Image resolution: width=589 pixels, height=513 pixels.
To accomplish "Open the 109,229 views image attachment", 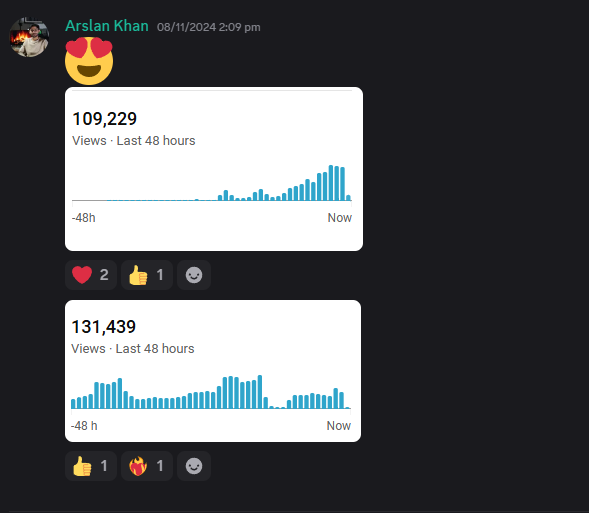I will click(214, 169).
